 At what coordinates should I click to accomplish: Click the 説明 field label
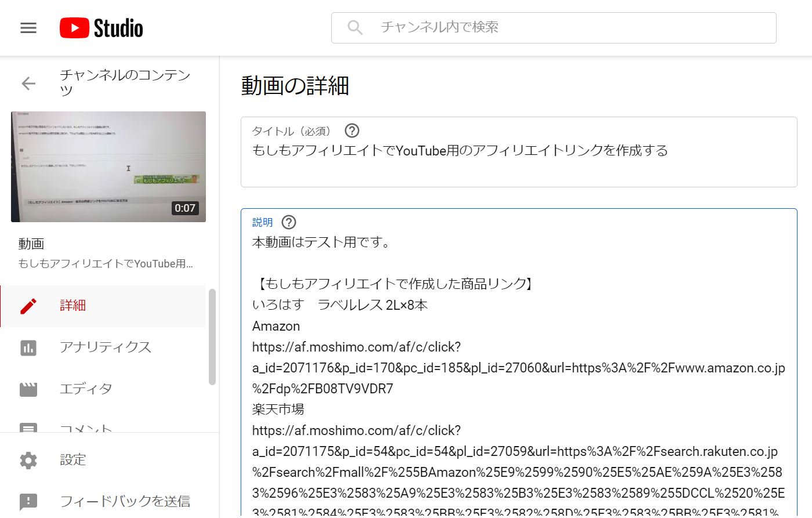click(x=263, y=222)
